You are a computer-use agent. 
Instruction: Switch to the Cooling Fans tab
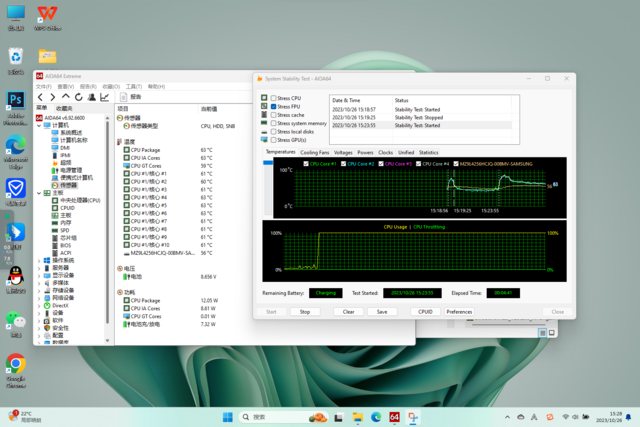pos(315,152)
